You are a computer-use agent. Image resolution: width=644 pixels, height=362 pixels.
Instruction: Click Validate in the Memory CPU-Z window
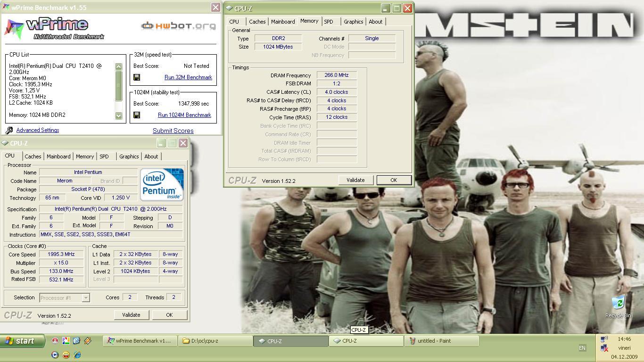pyautogui.click(x=355, y=180)
